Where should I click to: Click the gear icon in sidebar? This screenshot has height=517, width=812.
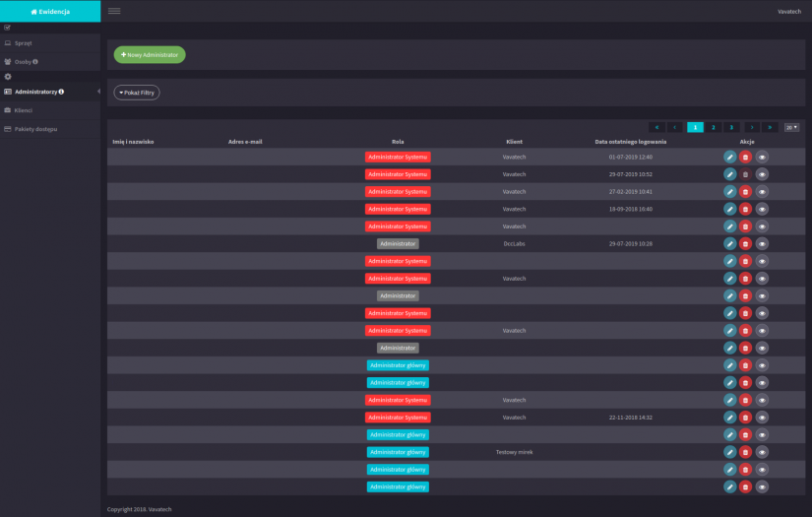[8, 77]
